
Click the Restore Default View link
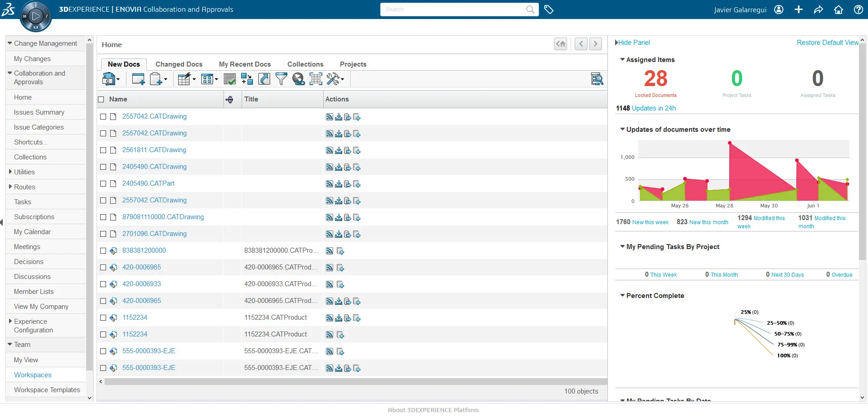(827, 43)
